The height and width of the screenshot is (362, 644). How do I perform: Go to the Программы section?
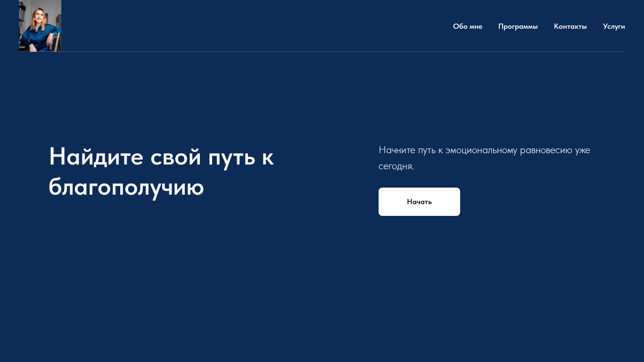(518, 26)
